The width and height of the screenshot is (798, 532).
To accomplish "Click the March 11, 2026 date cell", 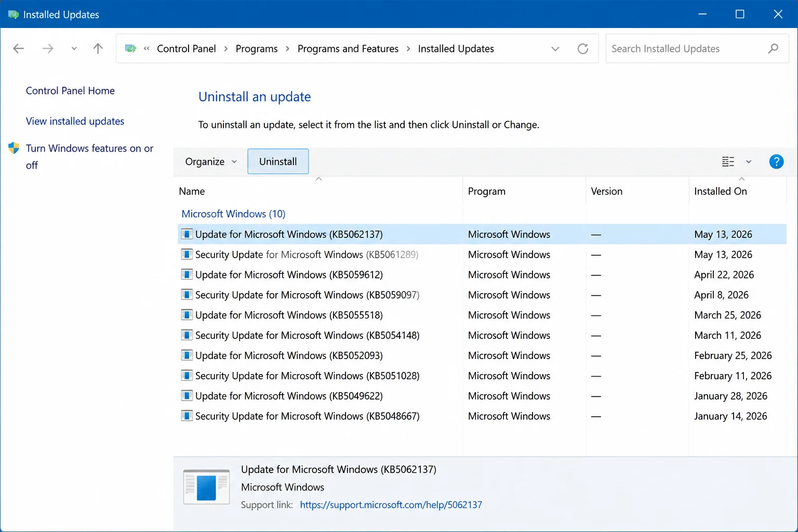I will (x=727, y=336).
